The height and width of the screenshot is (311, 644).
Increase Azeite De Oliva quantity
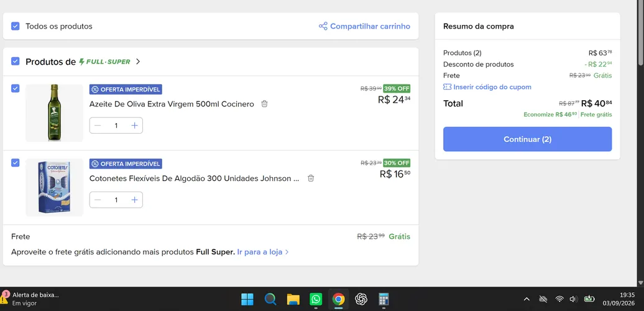[134, 125]
